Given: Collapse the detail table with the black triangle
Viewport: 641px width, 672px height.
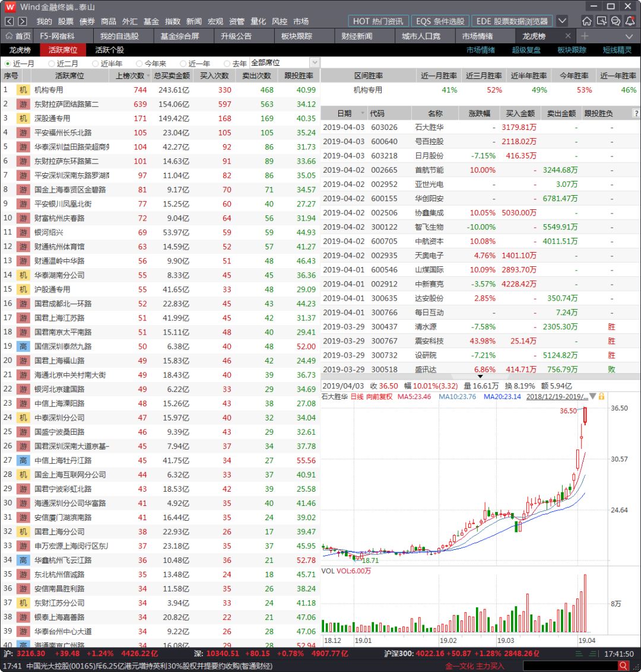Looking at the screenshot, I should tap(480, 376).
